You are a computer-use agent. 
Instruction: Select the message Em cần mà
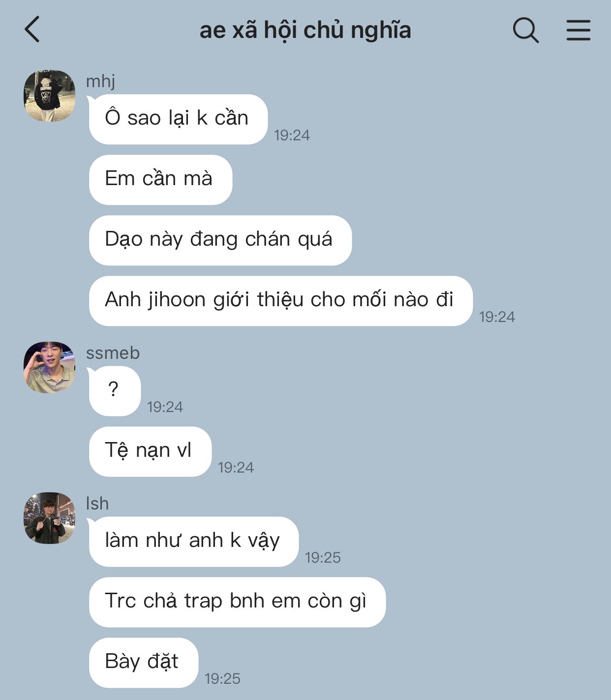click(x=160, y=180)
